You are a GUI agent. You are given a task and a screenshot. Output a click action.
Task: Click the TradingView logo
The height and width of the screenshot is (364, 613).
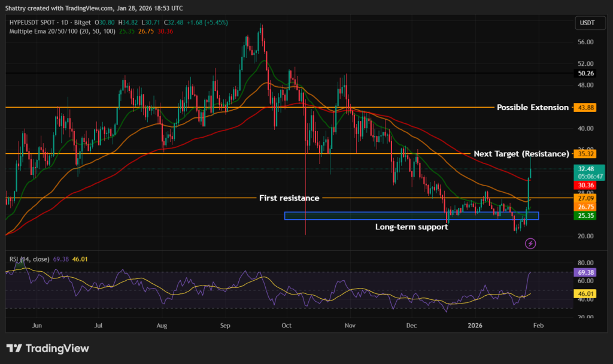[47, 348]
